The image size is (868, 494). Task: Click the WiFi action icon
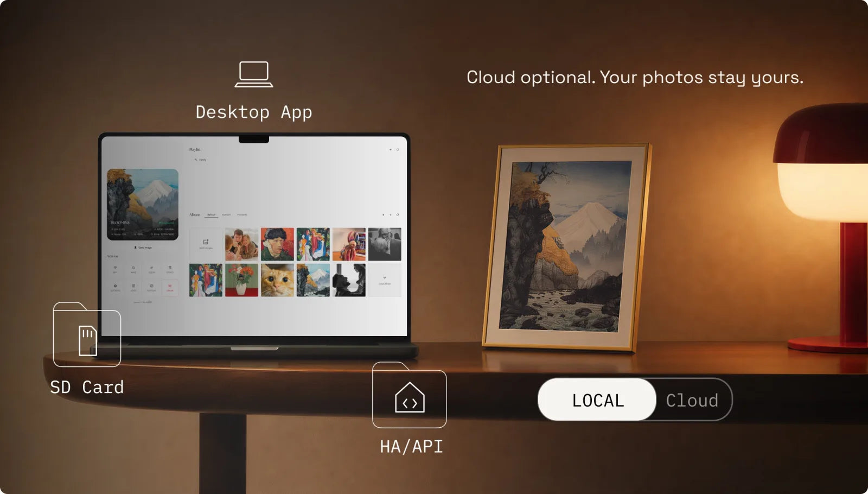coord(115,269)
